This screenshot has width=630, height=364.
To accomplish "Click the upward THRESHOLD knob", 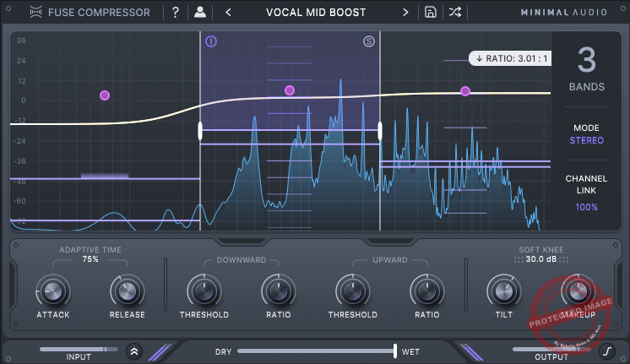I will (x=353, y=291).
